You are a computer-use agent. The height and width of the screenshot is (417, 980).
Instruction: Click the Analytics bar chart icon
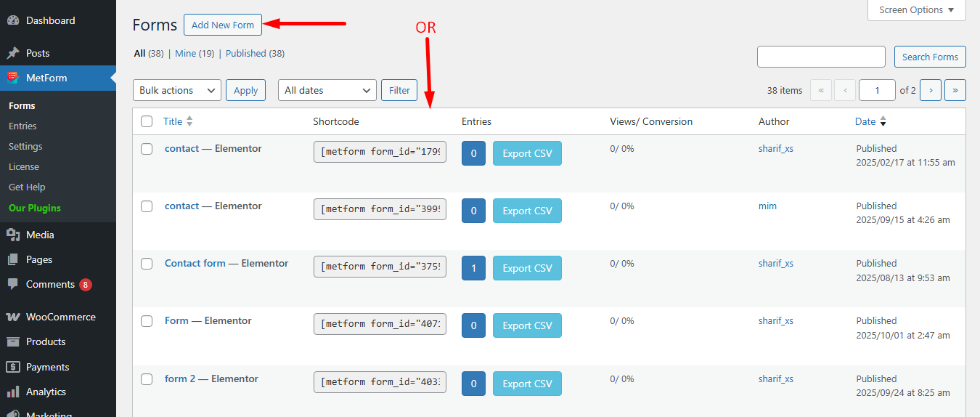click(x=13, y=392)
